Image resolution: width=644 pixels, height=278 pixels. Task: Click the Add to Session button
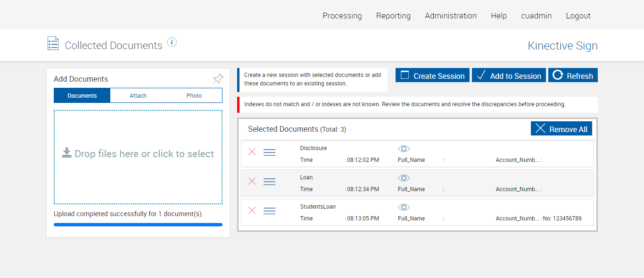509,76
